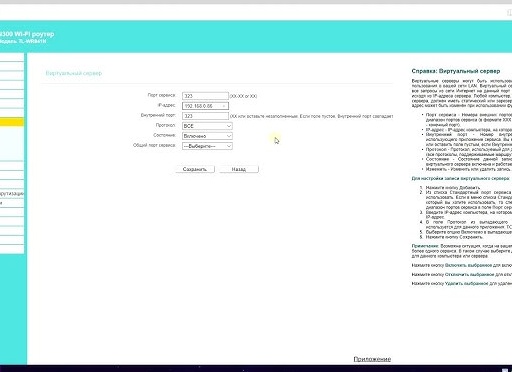Click the Состояние field label
This screenshot has height=372, width=512.
pyautogui.click(x=164, y=135)
